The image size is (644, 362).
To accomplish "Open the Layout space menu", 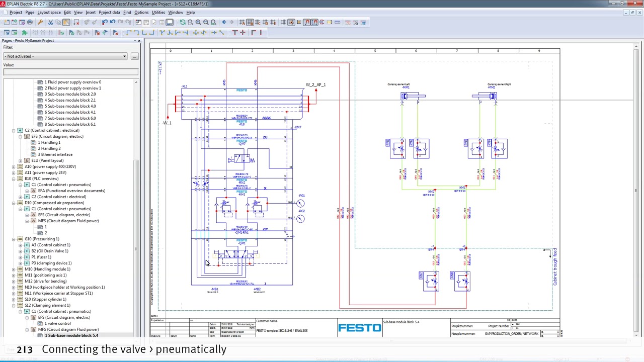I will click(x=49, y=13).
